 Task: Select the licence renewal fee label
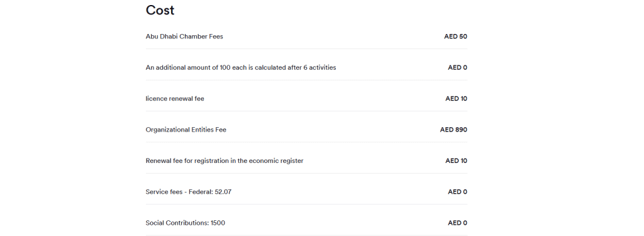pos(175,99)
